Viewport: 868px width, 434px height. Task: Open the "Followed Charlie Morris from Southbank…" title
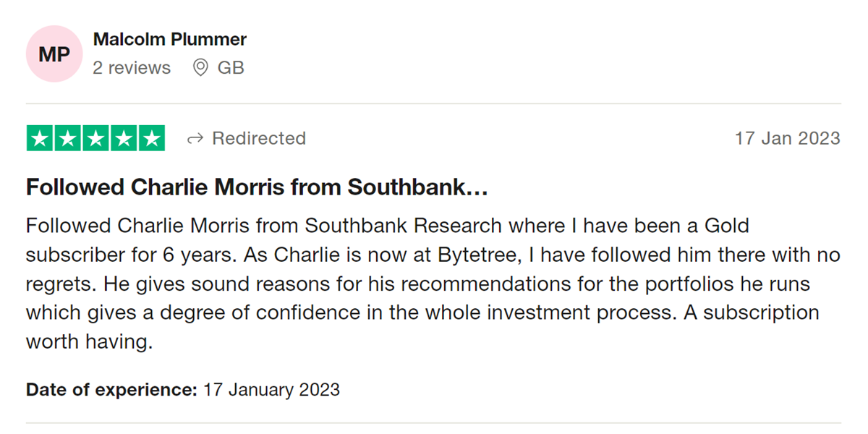258,187
